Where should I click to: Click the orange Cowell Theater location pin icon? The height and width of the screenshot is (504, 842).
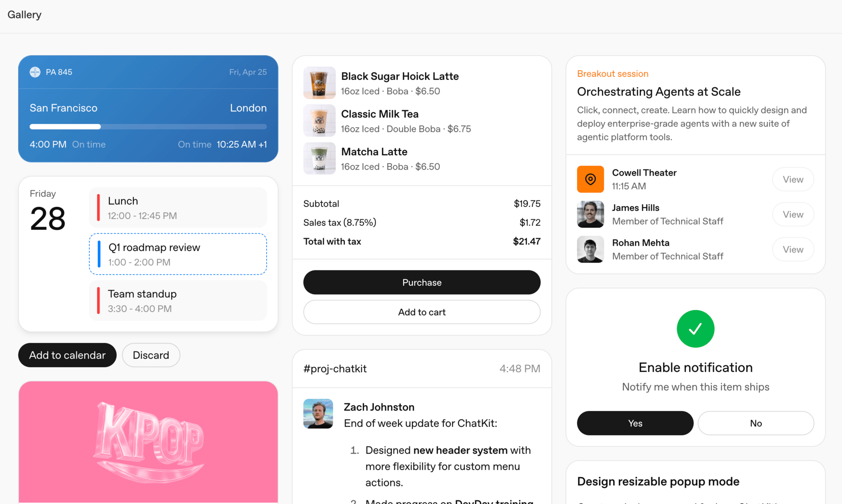(590, 179)
